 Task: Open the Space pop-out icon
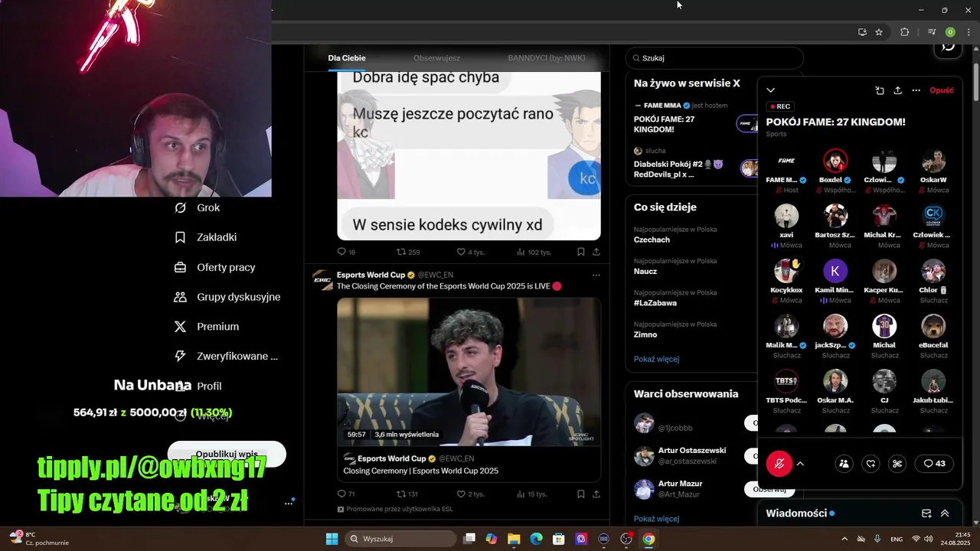[880, 90]
